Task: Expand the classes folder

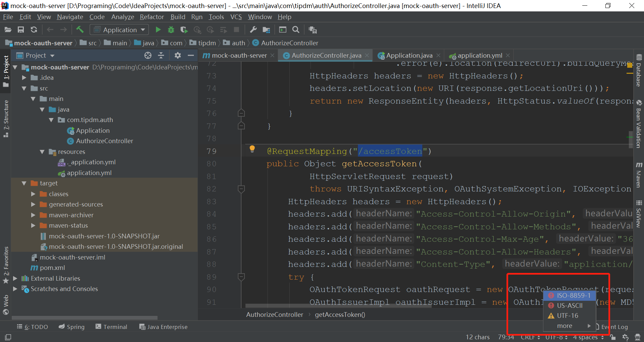Action: [x=33, y=194]
